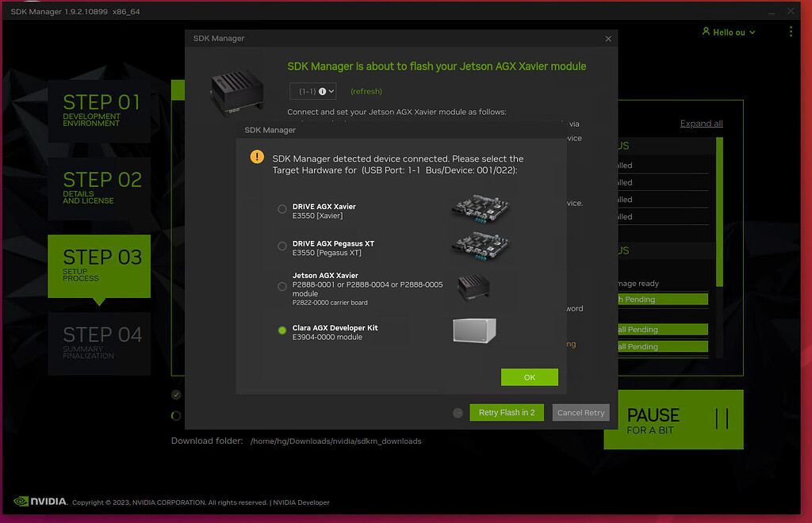Open the Hello user dropdown chevron
The height and width of the screenshot is (523, 812).
pyautogui.click(x=752, y=32)
